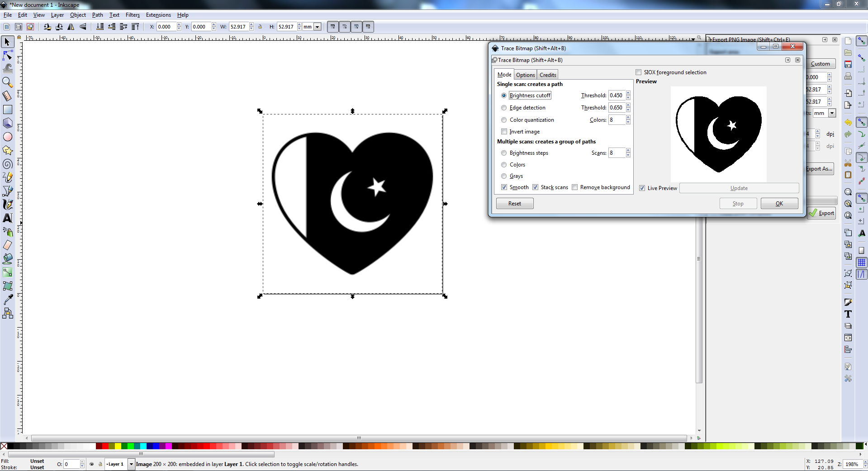
Task: Switch to the Credits tab
Action: 548,75
